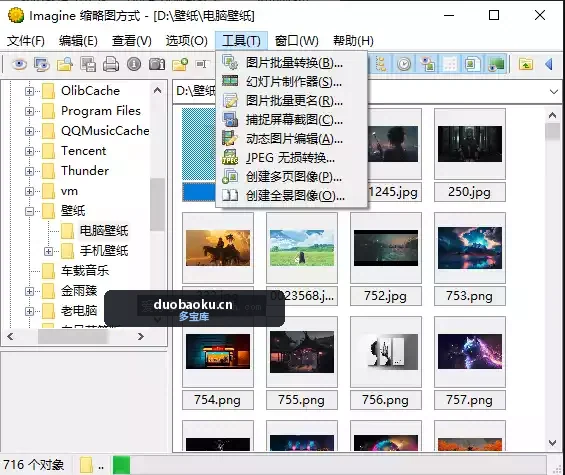Choose 图片批量更名(R) menu entry
565x475 pixels.
click(x=291, y=101)
